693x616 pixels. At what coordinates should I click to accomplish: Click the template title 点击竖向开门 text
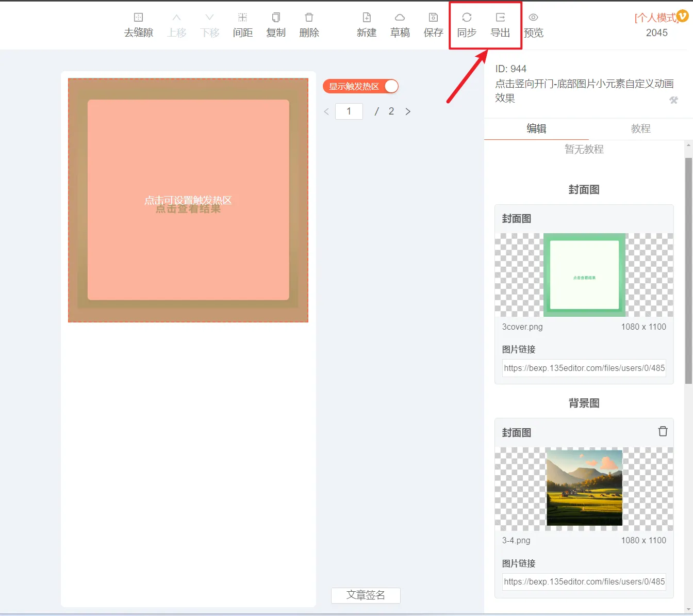pos(584,91)
